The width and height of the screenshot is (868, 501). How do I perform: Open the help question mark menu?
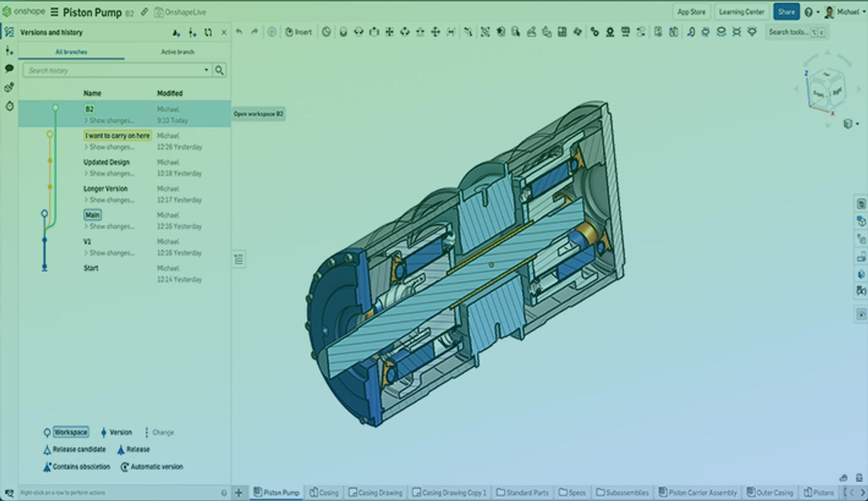[808, 12]
